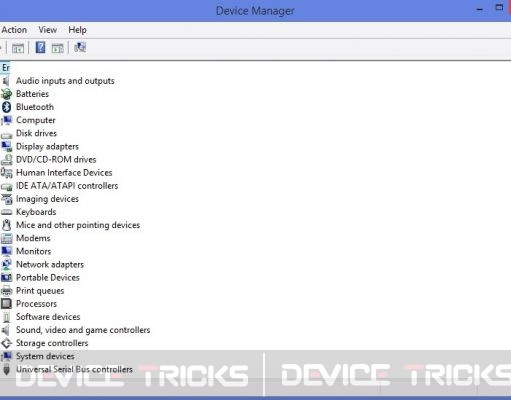
Task: Select the root computer node at tree top
Action: (6, 68)
